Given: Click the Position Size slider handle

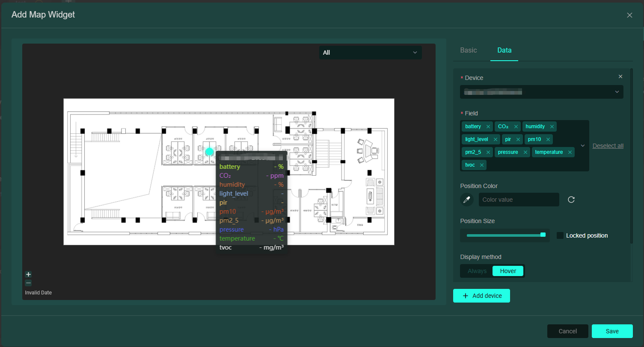Looking at the screenshot, I should tap(543, 235).
